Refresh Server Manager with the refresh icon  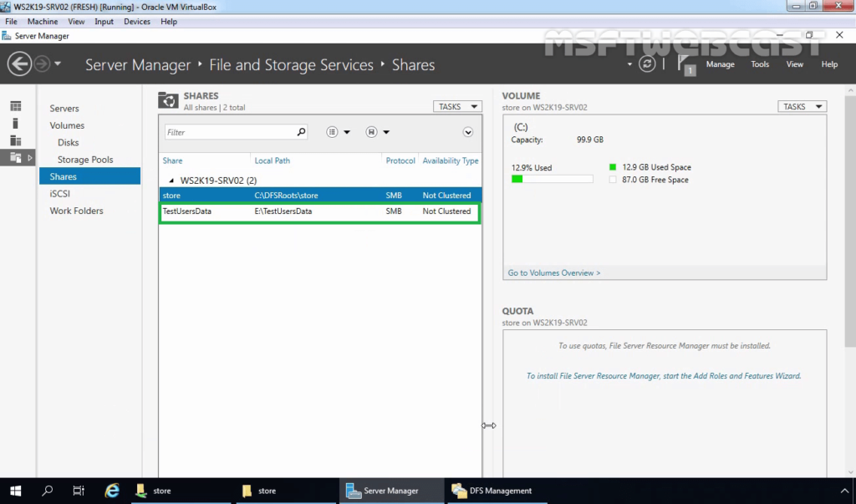647,64
